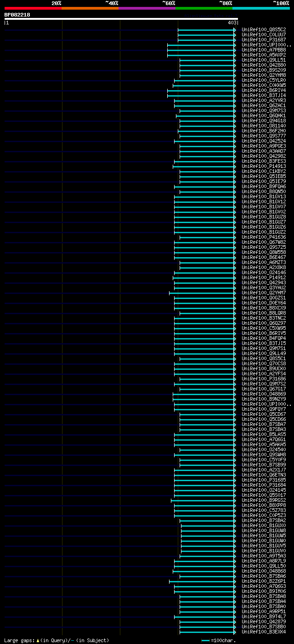Image resolution: width=294 pixels, height=644 pixels.
Task: Select hit UniRef100_B1GUX0
Action: click(x=264, y=525)
